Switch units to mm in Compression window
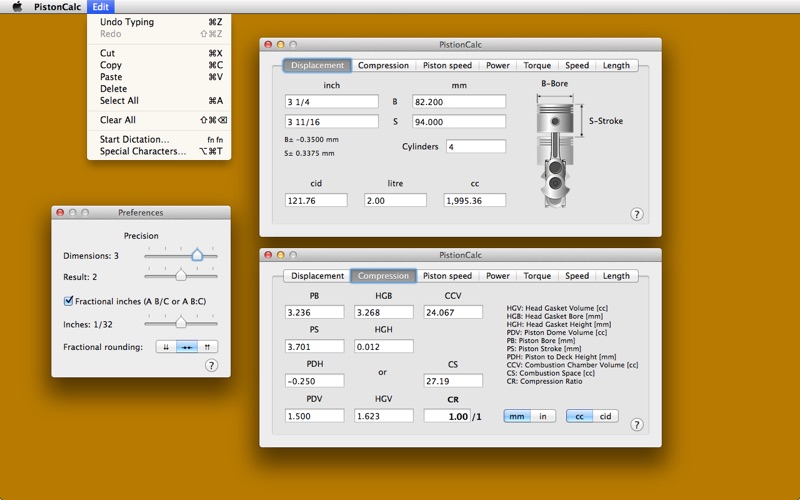Image resolution: width=800 pixels, height=500 pixels. pyautogui.click(x=517, y=416)
